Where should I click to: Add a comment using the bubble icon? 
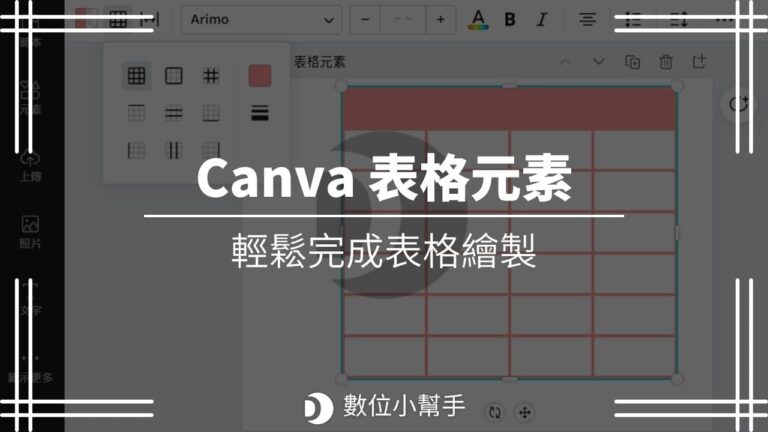(x=738, y=104)
